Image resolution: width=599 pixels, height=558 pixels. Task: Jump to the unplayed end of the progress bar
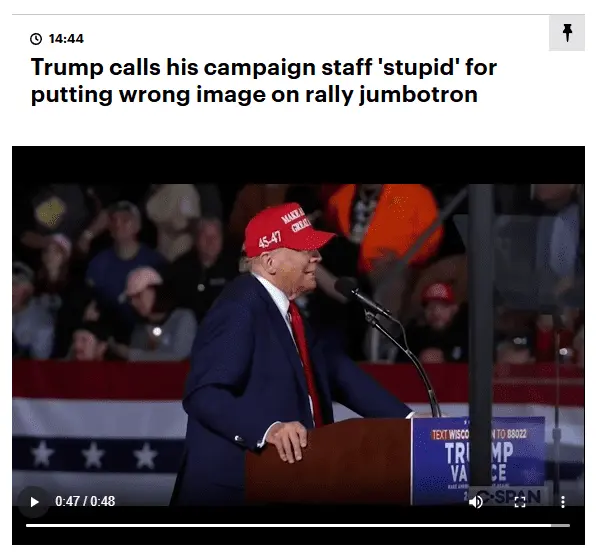point(560,526)
